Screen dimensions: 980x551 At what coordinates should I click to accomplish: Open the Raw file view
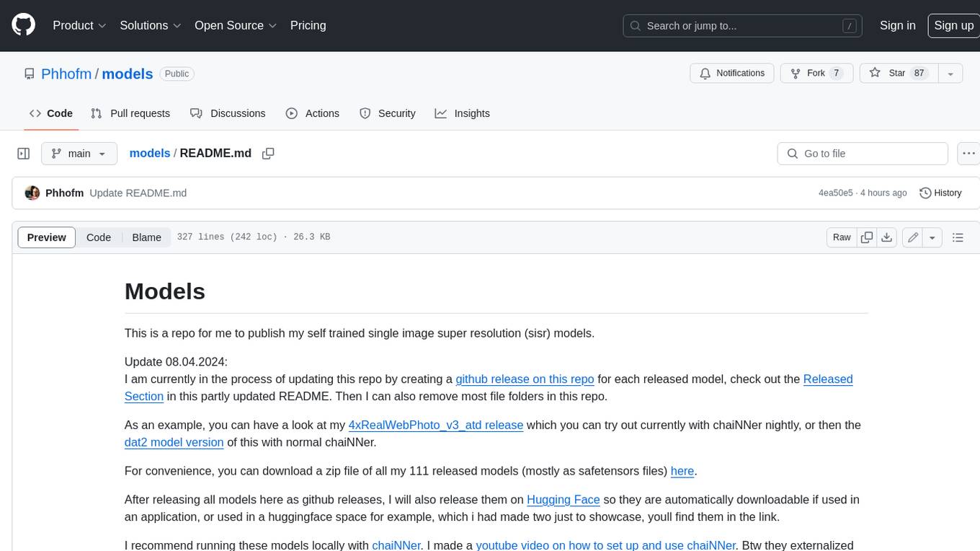coord(842,237)
